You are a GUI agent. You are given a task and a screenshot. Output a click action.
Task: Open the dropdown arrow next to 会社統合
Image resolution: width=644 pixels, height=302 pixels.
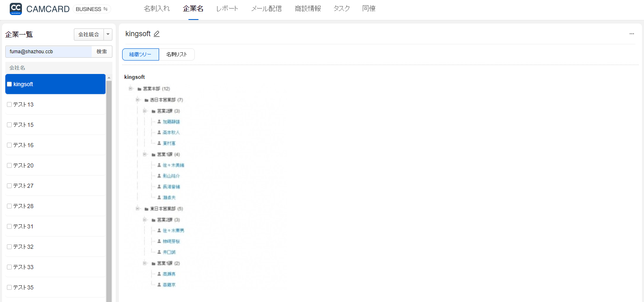pyautogui.click(x=108, y=35)
